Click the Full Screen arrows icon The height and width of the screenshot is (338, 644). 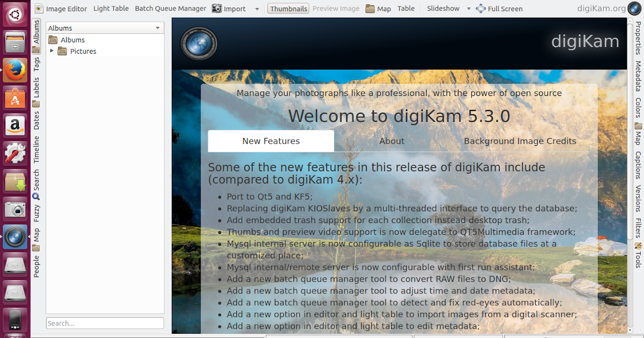coord(480,9)
